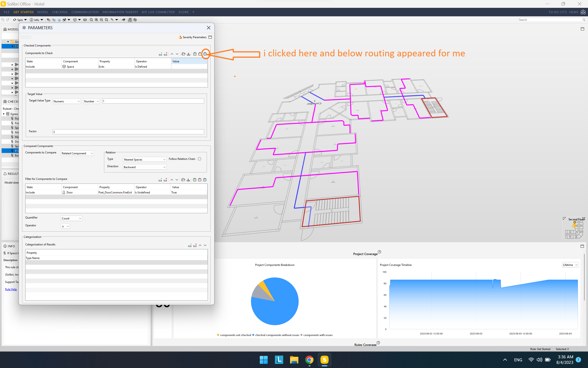The width and height of the screenshot is (588, 368).
Task: Open File Explorer from the taskbar
Action: pos(294,359)
